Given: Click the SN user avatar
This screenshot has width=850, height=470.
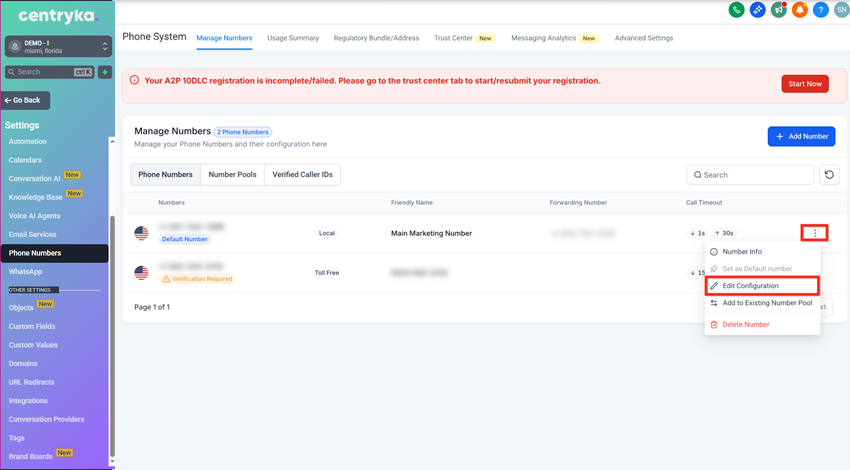Looking at the screenshot, I should click(840, 10).
